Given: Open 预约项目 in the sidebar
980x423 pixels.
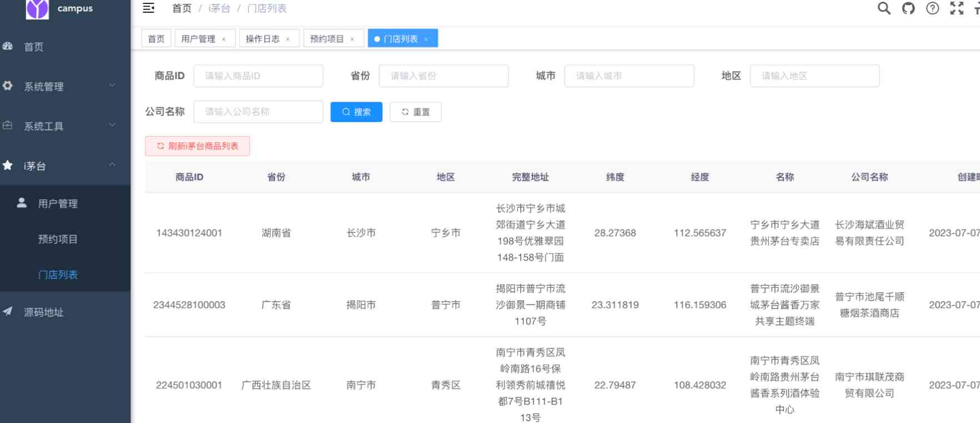Looking at the screenshot, I should [58, 239].
